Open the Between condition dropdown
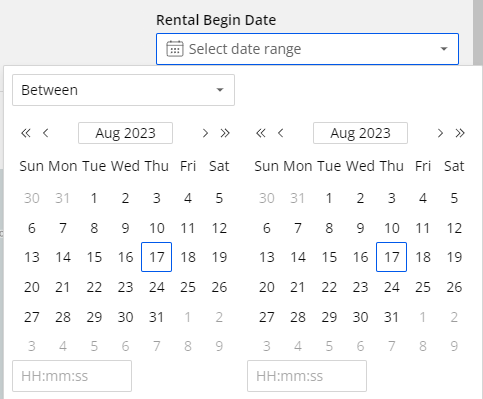 123,90
